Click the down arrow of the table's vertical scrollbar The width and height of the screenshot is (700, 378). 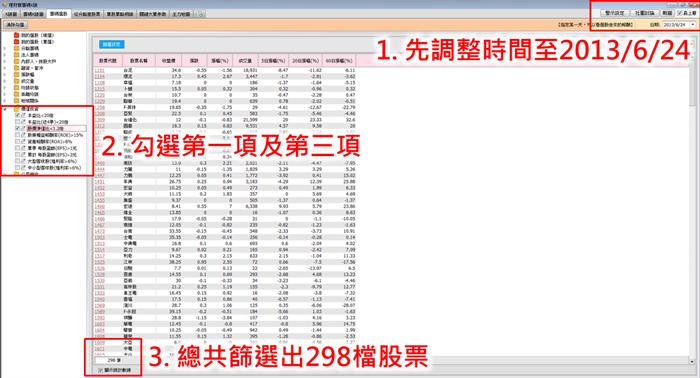(x=692, y=361)
